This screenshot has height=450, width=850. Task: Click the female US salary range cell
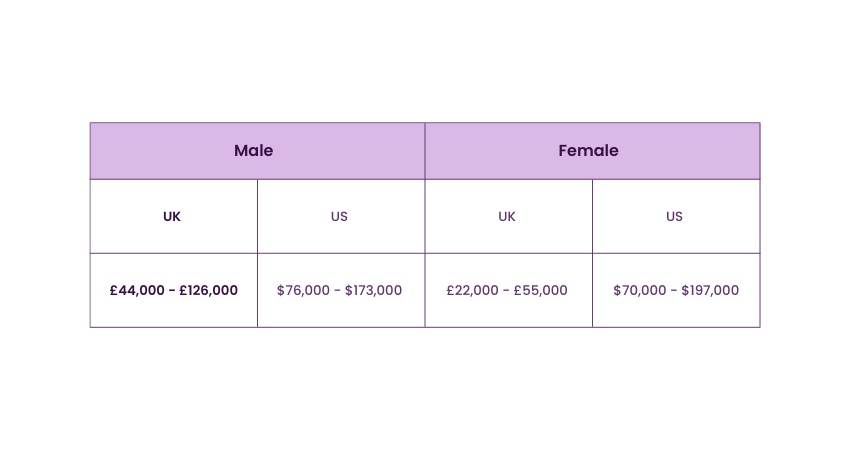pos(676,290)
